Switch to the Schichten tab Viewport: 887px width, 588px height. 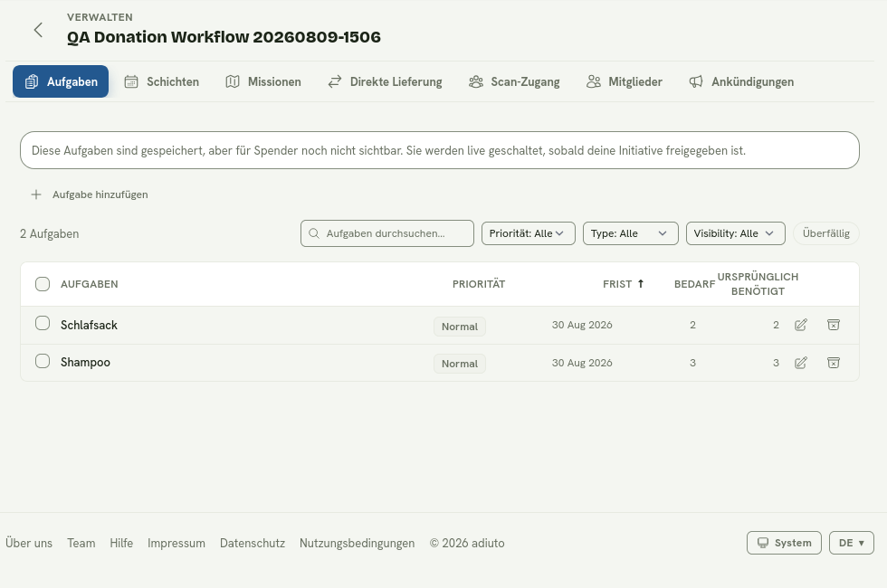pyautogui.click(x=162, y=81)
